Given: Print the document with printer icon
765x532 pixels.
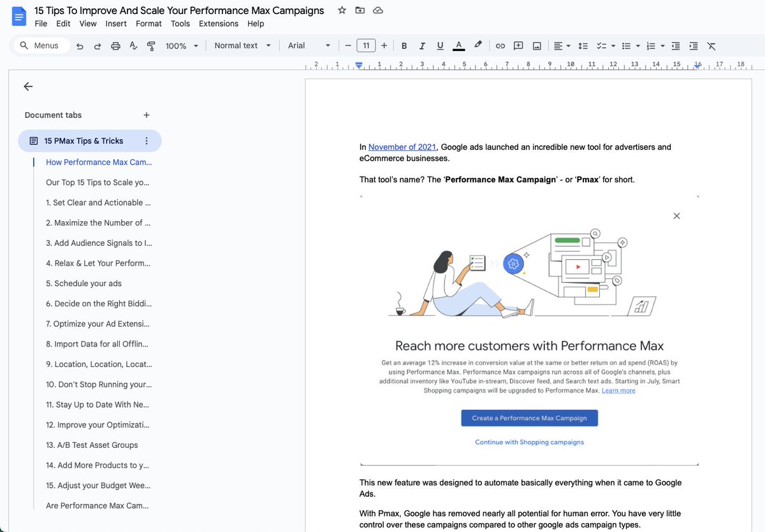Looking at the screenshot, I should tap(115, 46).
